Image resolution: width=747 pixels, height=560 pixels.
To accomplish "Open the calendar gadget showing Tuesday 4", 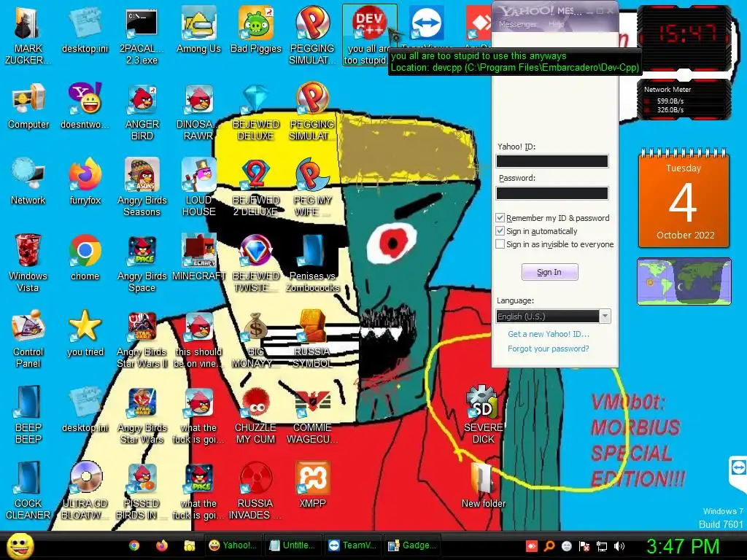I will click(684, 199).
